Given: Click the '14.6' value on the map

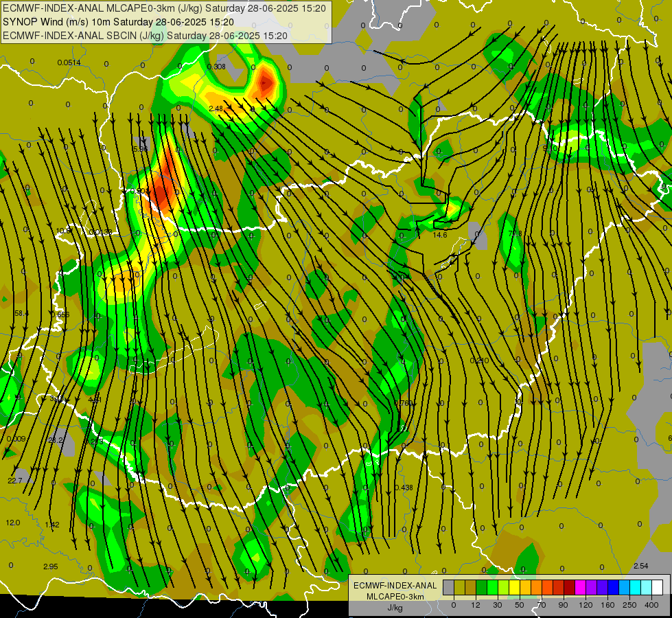Looking at the screenshot, I should 440,235.
